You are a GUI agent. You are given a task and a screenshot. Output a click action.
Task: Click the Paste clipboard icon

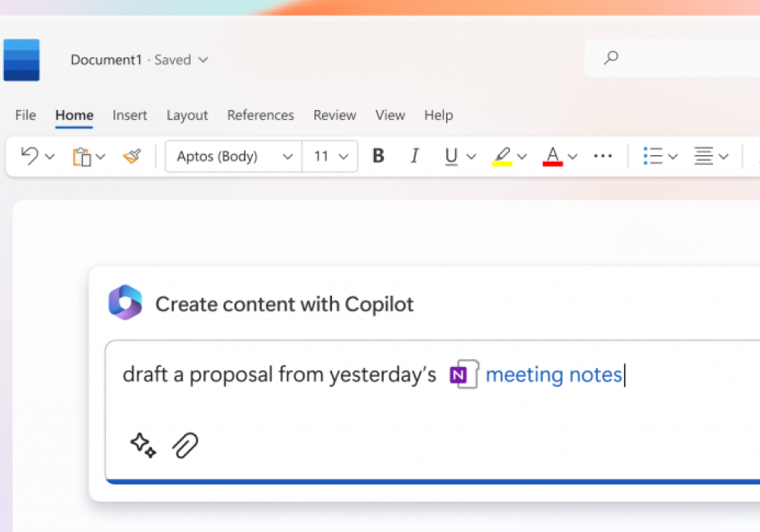pos(81,157)
